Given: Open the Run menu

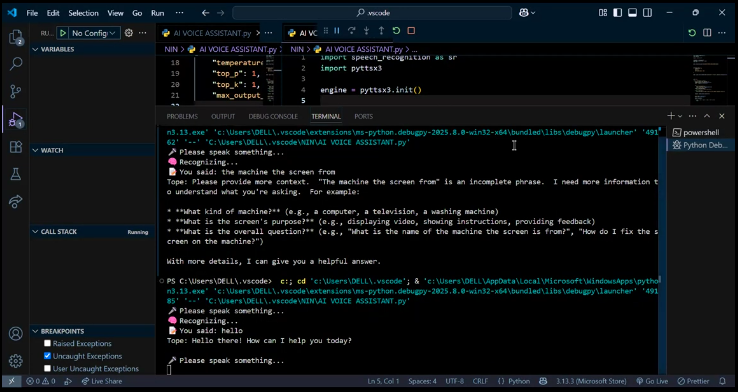Looking at the screenshot, I should [x=157, y=13].
